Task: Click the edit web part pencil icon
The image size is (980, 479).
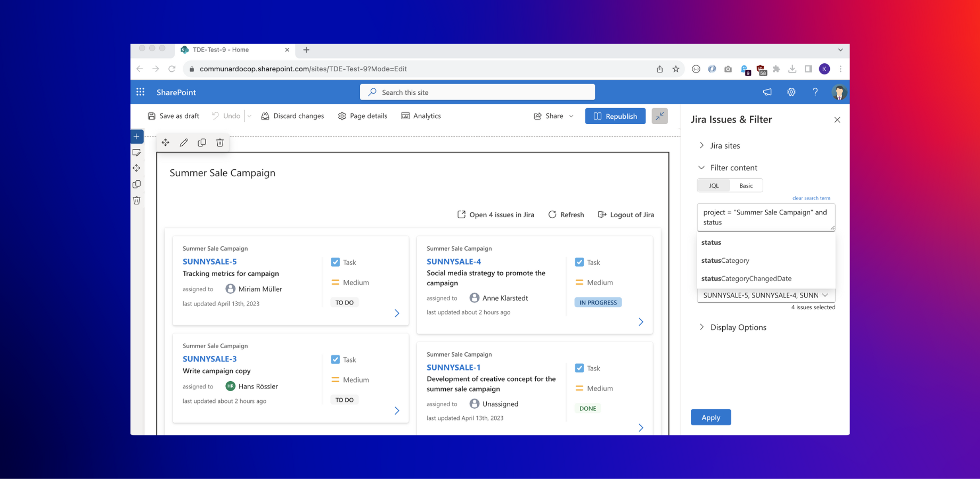Action: coord(184,143)
